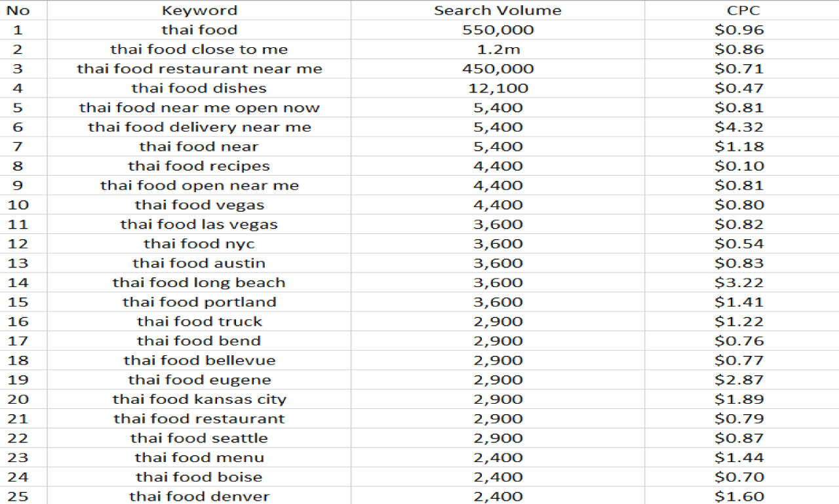Click the 'thai food dishes' keyword cell

coord(199,88)
